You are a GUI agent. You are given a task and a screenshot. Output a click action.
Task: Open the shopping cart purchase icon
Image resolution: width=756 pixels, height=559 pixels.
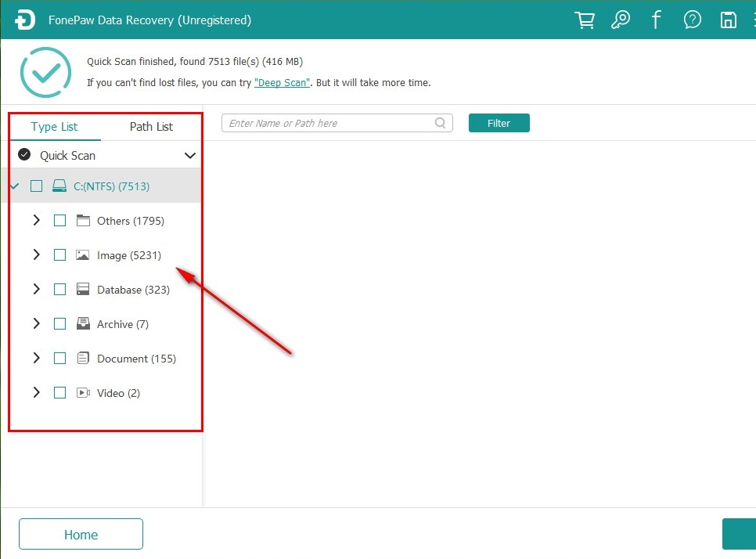pyautogui.click(x=585, y=20)
